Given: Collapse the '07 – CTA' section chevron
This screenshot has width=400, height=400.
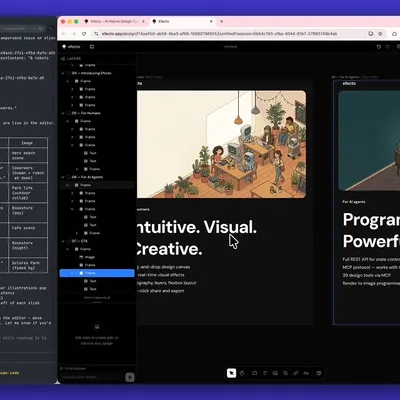Looking at the screenshot, I should (x=63, y=241).
